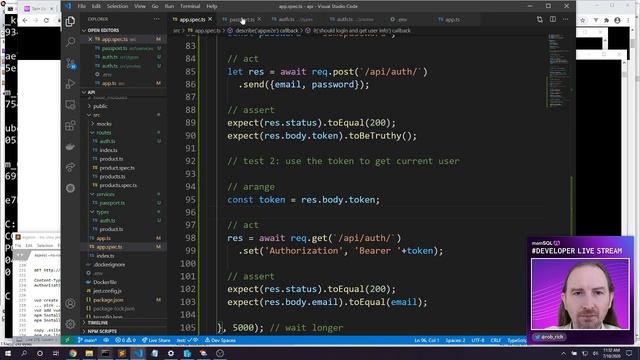Start Live Share from status bar
The width and height of the screenshot is (640, 360).
[x=156, y=340]
